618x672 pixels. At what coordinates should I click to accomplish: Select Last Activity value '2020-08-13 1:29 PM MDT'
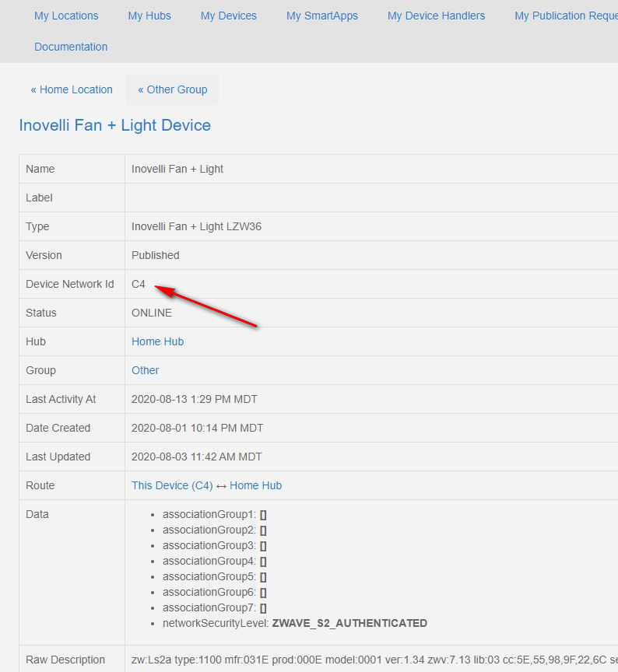195,399
